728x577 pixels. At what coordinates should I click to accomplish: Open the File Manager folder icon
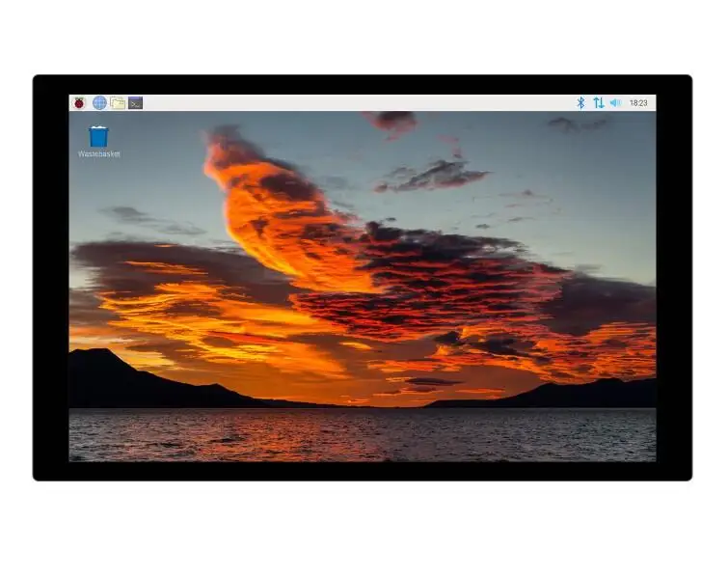tap(118, 102)
